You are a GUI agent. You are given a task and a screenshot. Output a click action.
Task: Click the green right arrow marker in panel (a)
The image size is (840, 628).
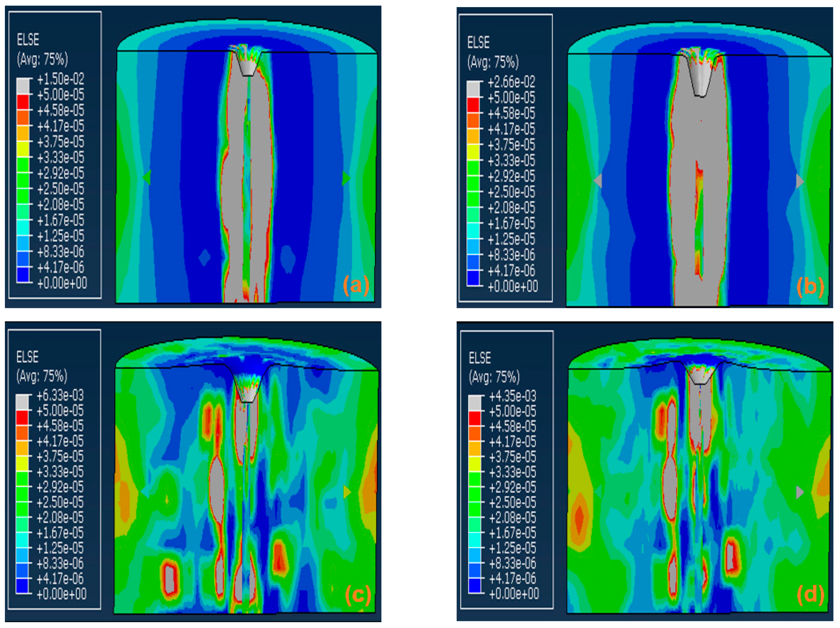coord(346,178)
